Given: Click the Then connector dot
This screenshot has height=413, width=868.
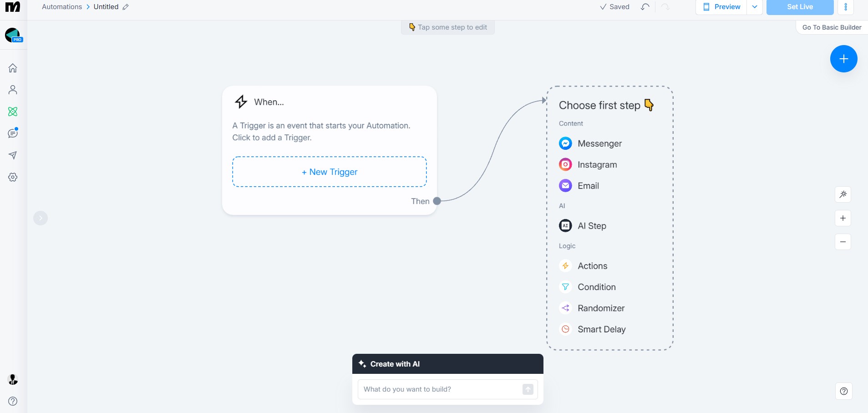Looking at the screenshot, I should point(437,201).
